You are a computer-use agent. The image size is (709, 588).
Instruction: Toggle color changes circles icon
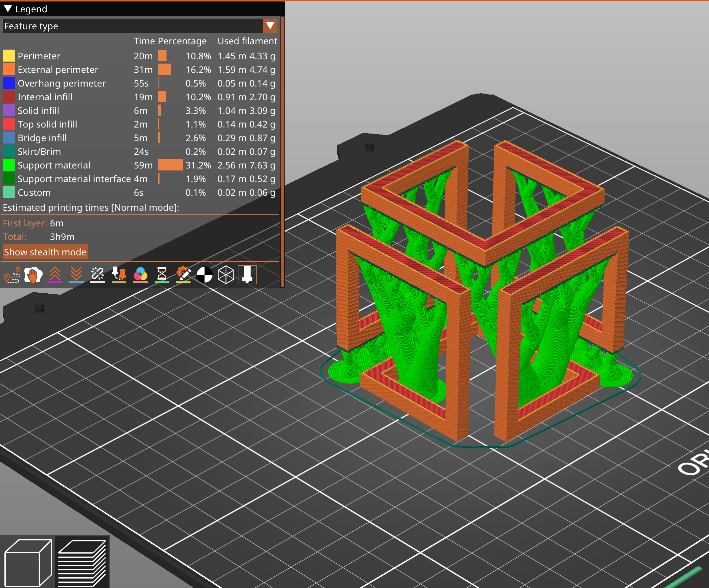141,275
